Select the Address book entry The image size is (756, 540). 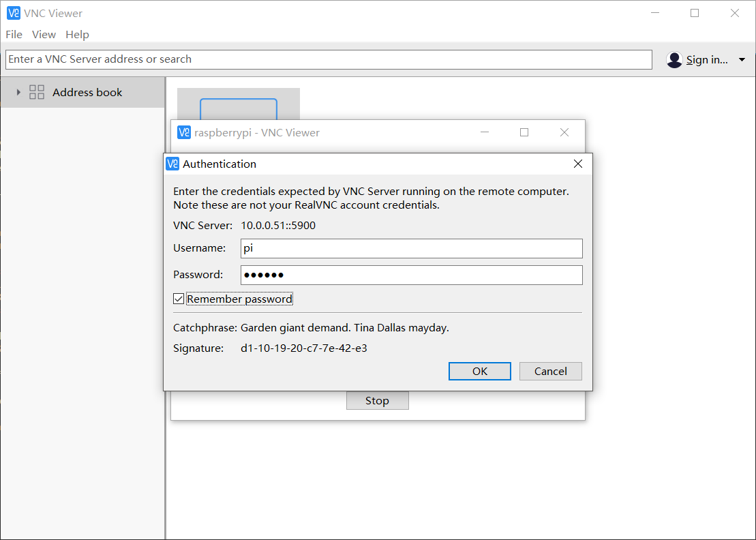(82, 92)
